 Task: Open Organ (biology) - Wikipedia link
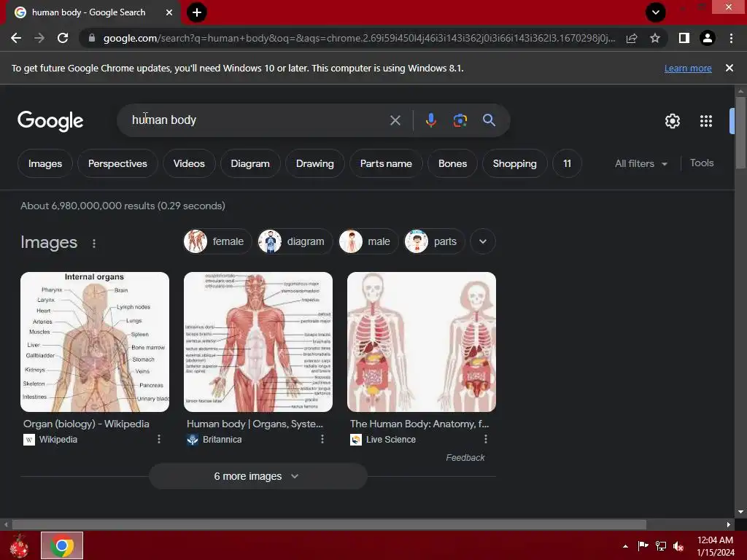click(86, 424)
